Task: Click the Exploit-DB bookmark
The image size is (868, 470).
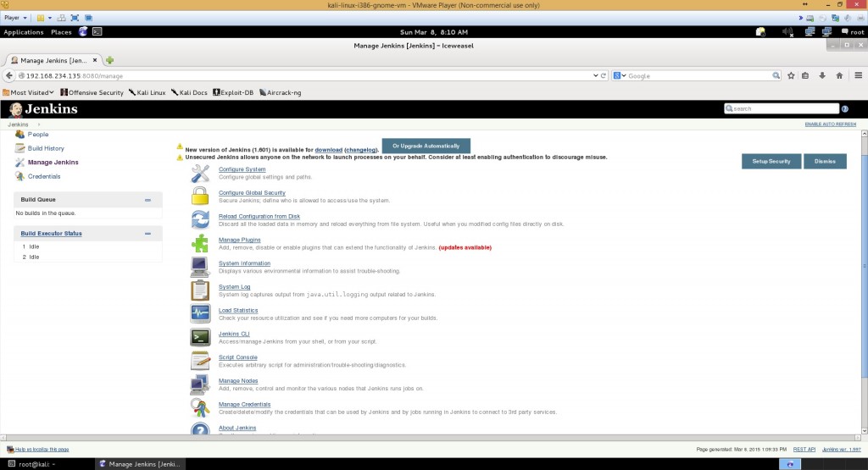Action: (x=233, y=93)
